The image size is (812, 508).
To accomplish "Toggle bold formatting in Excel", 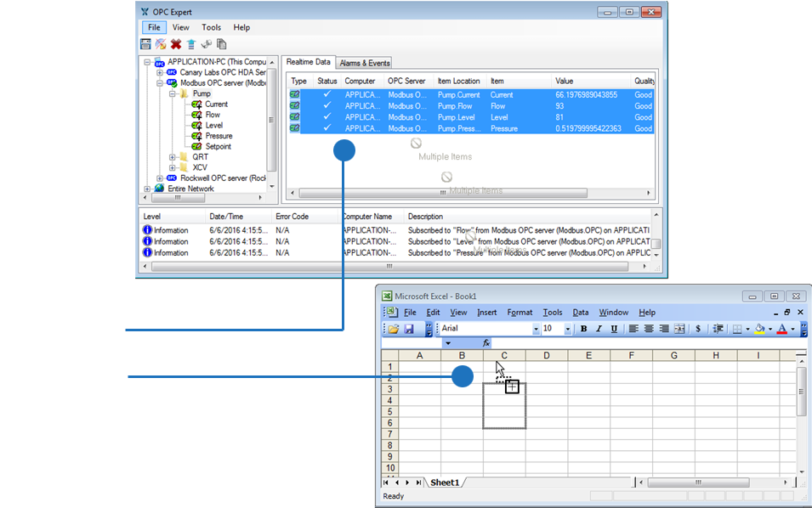I will (x=582, y=329).
